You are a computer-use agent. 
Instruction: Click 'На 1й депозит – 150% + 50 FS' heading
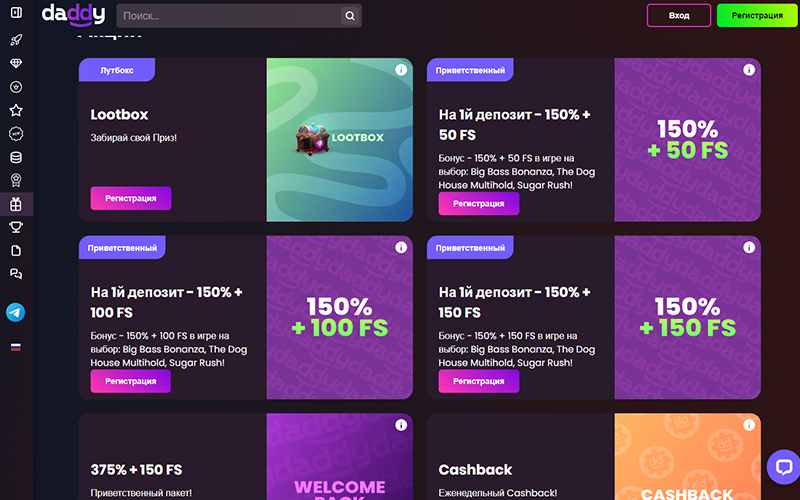(514, 124)
